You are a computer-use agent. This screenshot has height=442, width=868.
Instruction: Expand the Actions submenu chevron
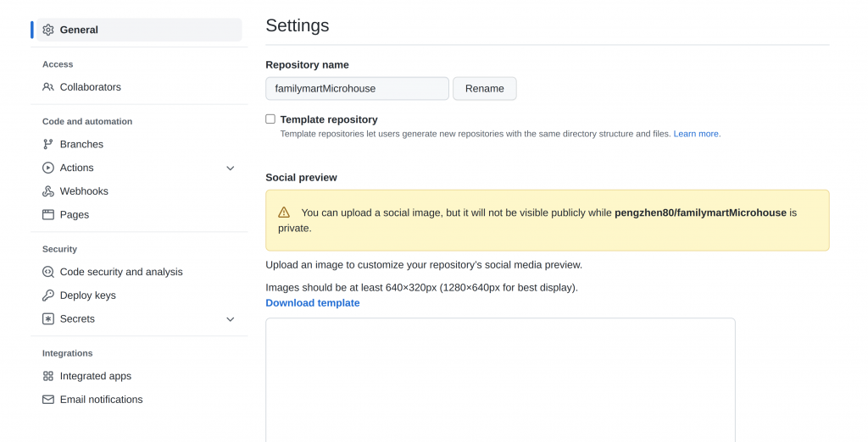230,169
